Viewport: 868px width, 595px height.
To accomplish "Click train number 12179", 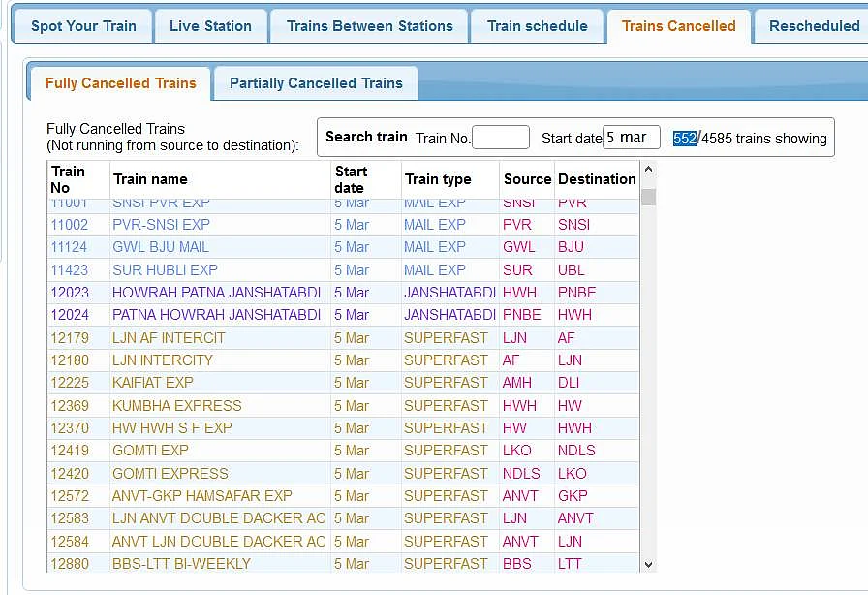I will pyautogui.click(x=69, y=338).
